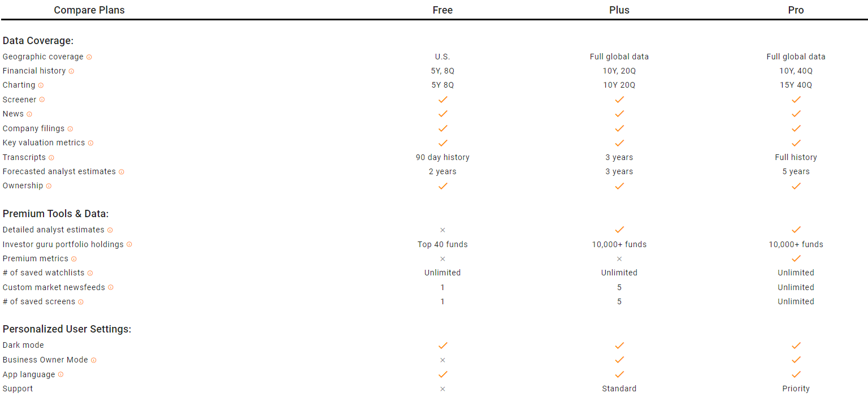Image resolution: width=868 pixels, height=397 pixels.
Task: Click info icon beside Transcripts
Action: (51, 158)
